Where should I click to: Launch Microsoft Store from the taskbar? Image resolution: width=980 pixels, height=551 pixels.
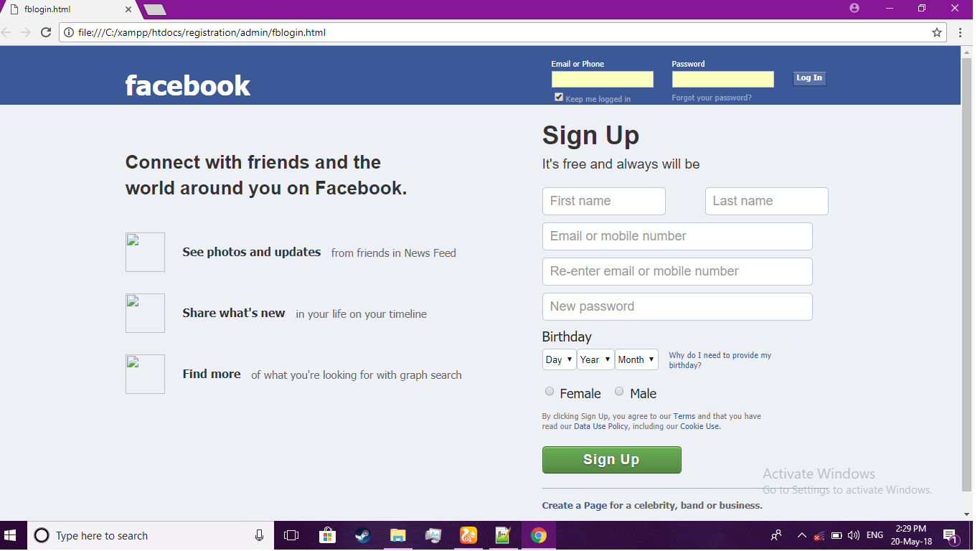tap(327, 535)
